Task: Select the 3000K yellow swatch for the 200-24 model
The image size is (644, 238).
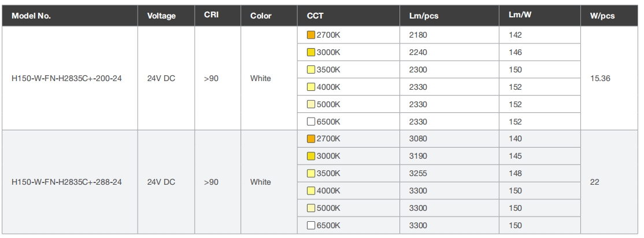Action: point(311,52)
